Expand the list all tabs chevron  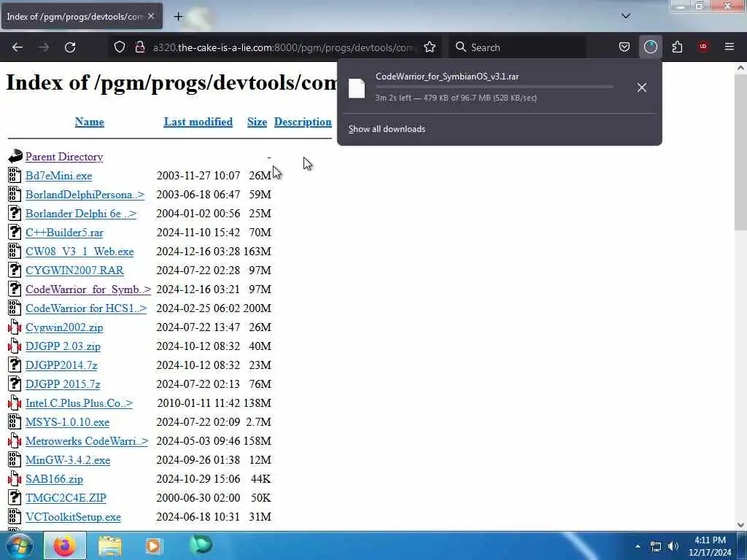point(626,16)
